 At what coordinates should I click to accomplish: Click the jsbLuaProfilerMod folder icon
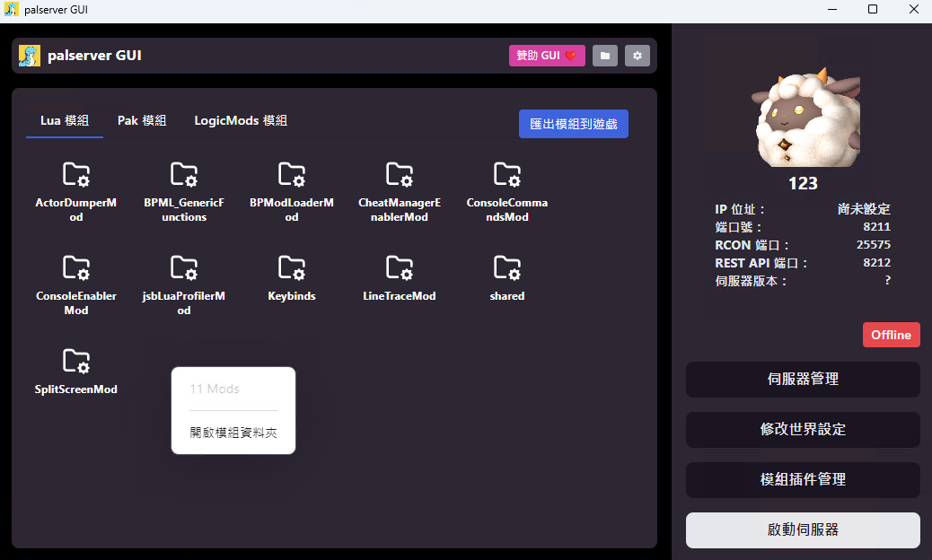coord(184,267)
